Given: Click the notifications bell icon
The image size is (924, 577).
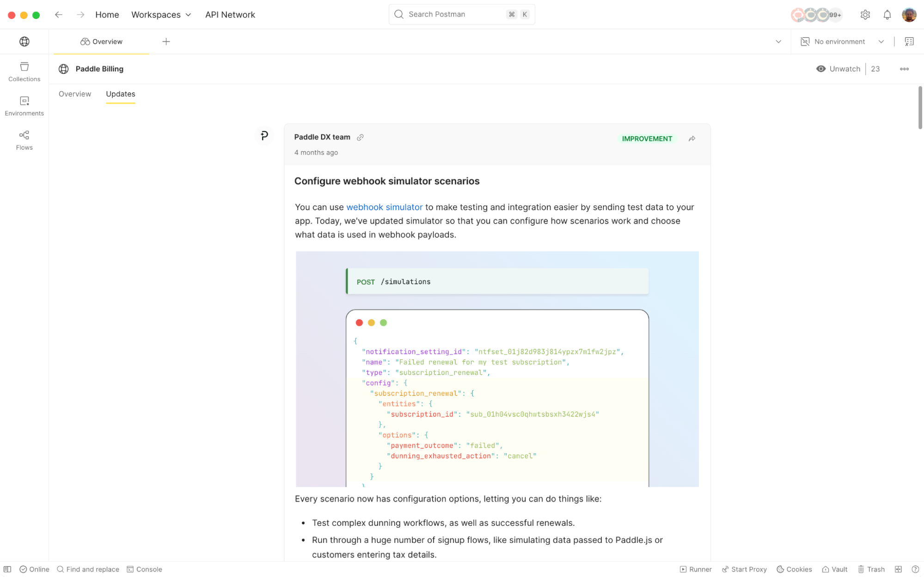Looking at the screenshot, I should coord(887,15).
